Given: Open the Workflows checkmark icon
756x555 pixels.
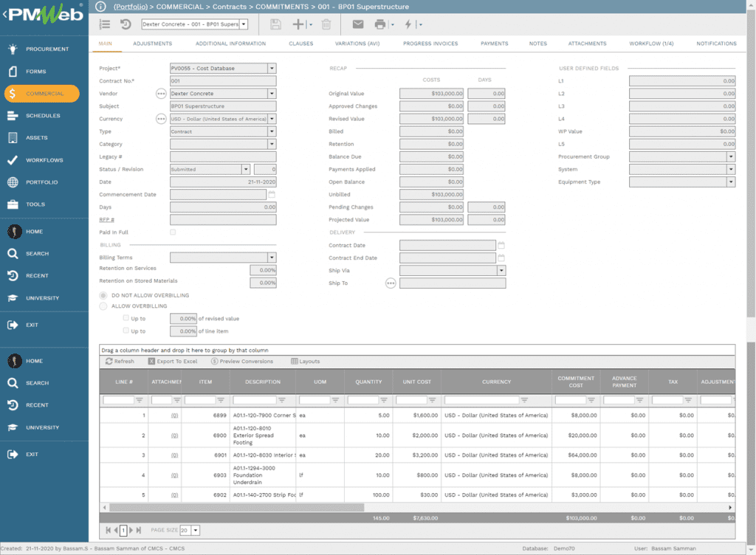Looking at the screenshot, I should point(13,160).
